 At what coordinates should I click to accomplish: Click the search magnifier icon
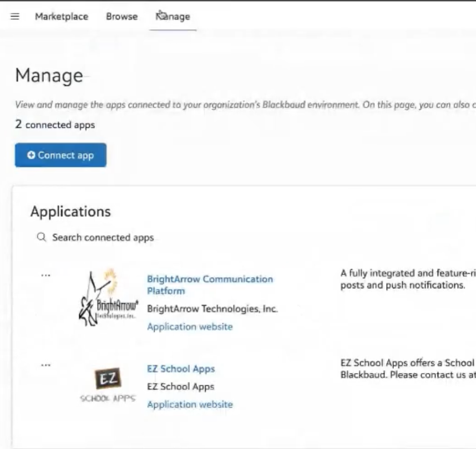[x=42, y=237]
